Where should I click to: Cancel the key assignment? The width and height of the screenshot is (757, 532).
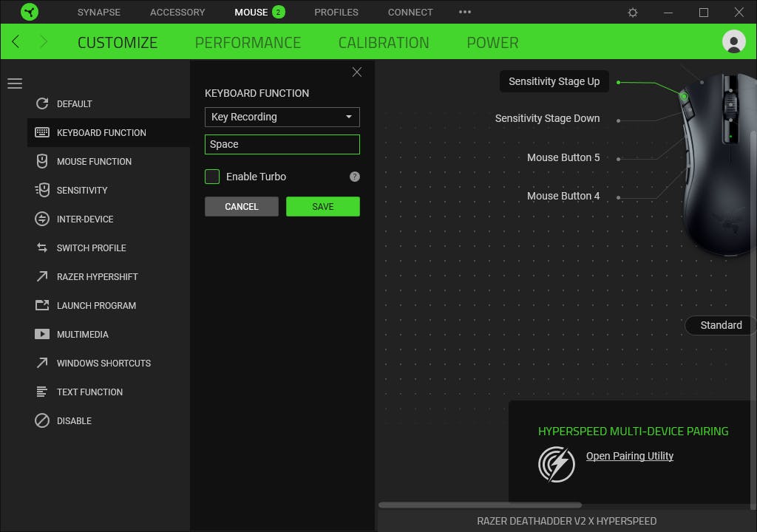(x=242, y=207)
